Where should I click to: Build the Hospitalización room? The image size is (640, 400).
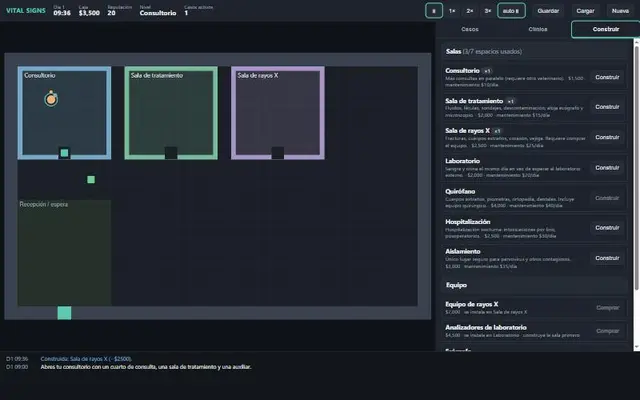pyautogui.click(x=607, y=228)
